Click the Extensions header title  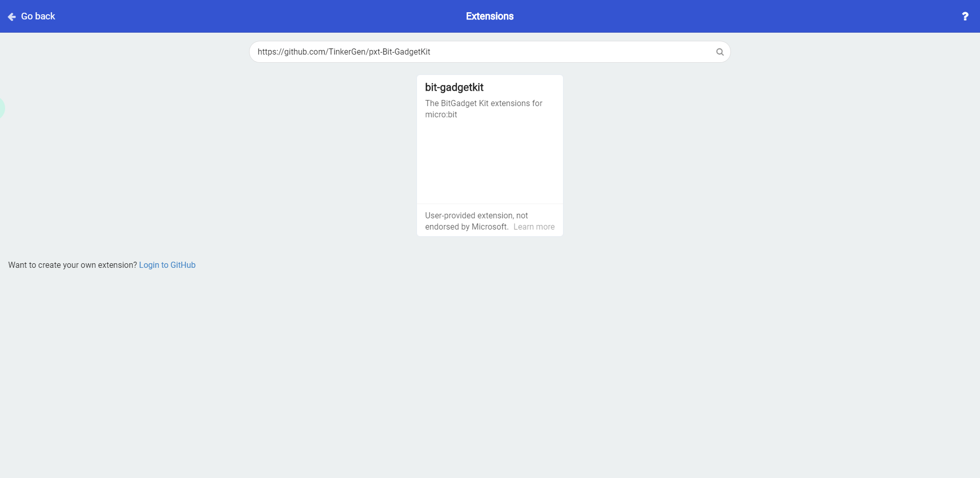pos(489,16)
